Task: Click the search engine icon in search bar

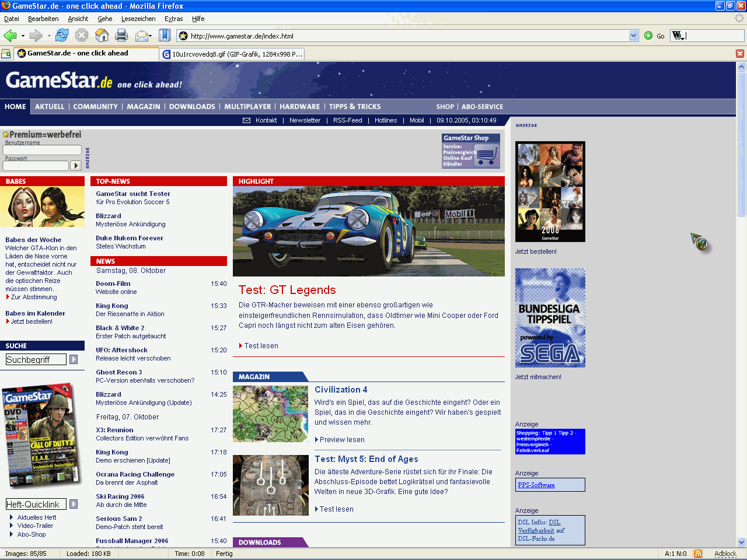Action: point(677,36)
